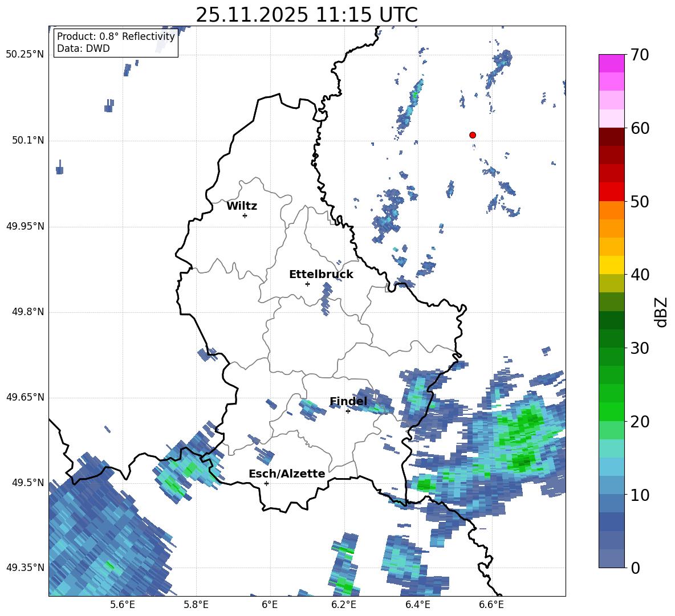Click the 6°E longitude label

pos(270,605)
